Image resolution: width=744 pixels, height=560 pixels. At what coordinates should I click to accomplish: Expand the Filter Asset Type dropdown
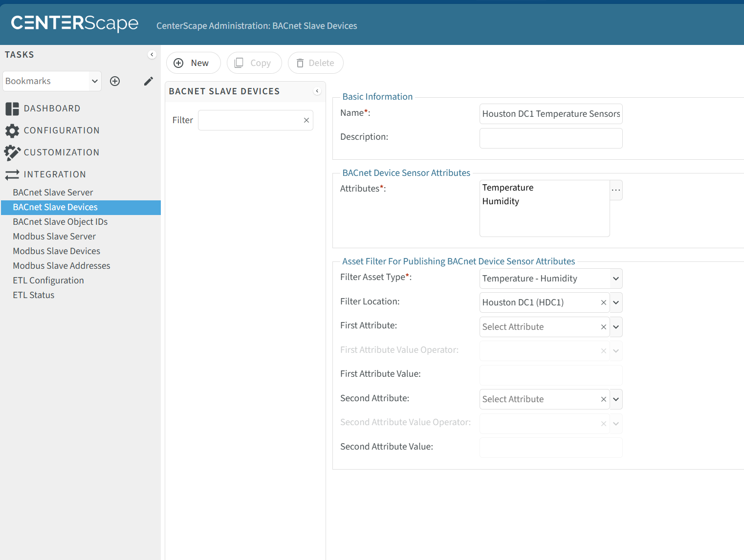(616, 279)
